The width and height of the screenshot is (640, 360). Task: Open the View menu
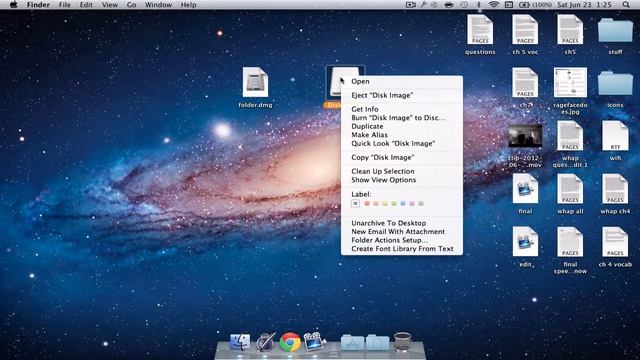point(109,5)
